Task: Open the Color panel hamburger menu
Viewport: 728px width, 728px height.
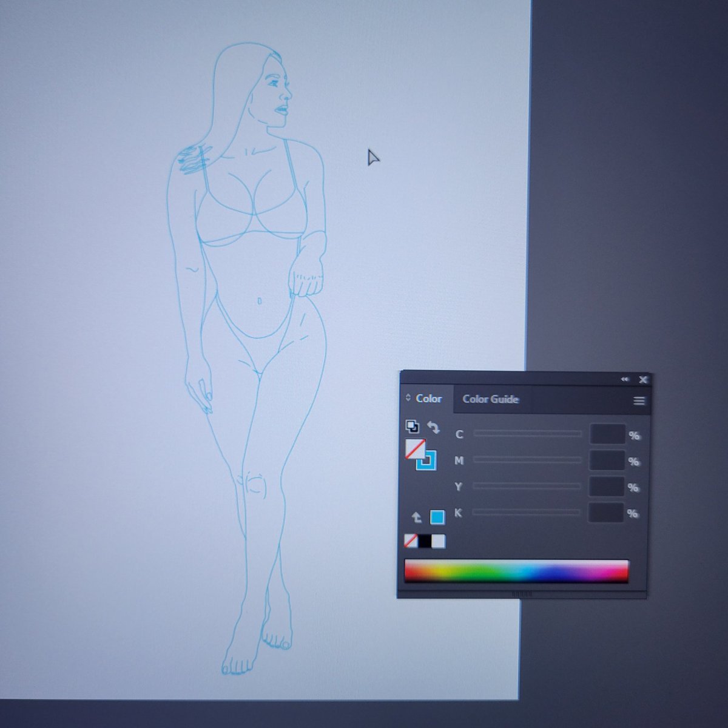Action: 639,400
